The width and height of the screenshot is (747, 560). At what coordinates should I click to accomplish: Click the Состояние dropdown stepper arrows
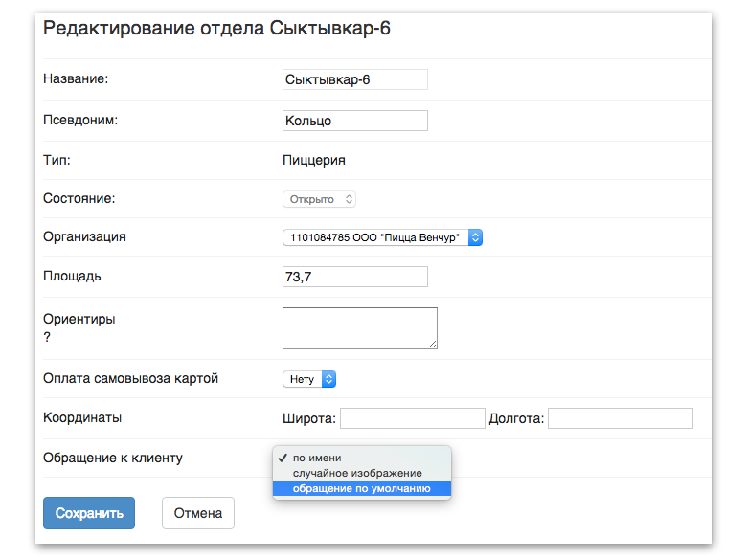(x=349, y=199)
